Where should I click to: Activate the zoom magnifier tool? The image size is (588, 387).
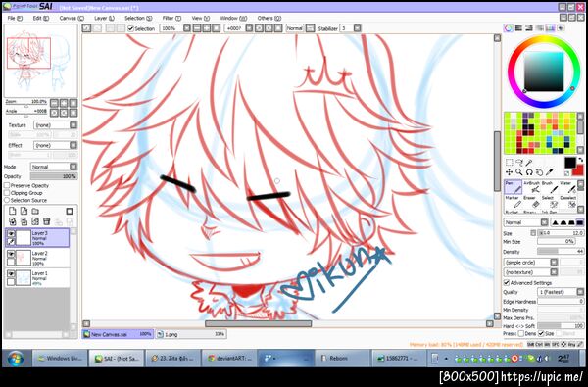(519, 172)
